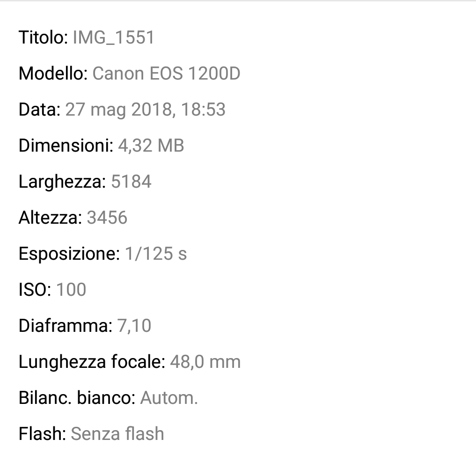The height and width of the screenshot is (461, 476).
Task: Select the Canon EOS 1200D model text
Action: coord(166,74)
